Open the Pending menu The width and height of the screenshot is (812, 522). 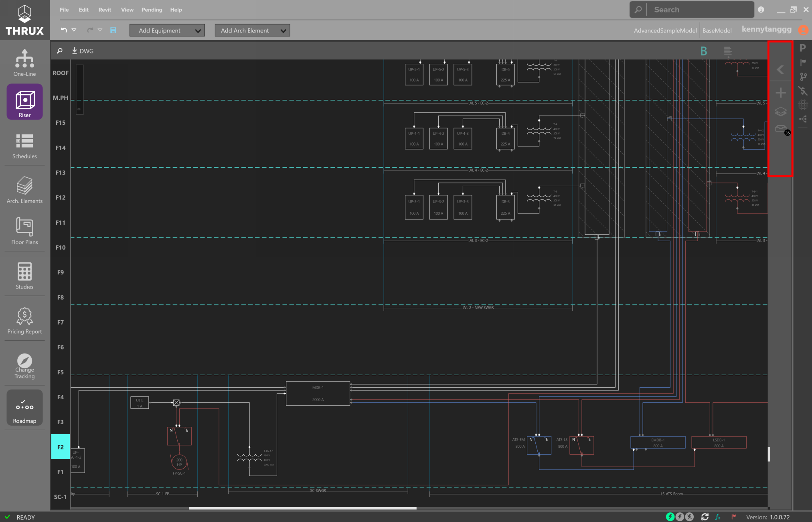coord(152,10)
